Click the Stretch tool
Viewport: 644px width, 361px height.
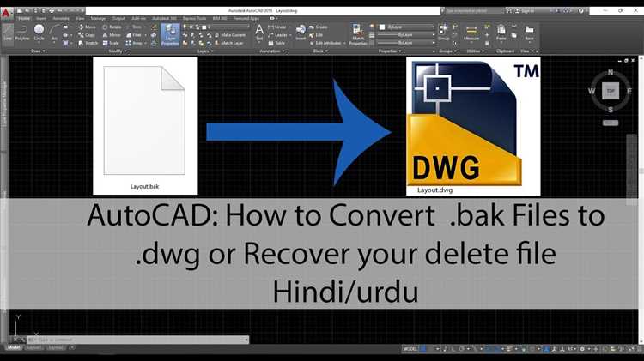click(88, 43)
